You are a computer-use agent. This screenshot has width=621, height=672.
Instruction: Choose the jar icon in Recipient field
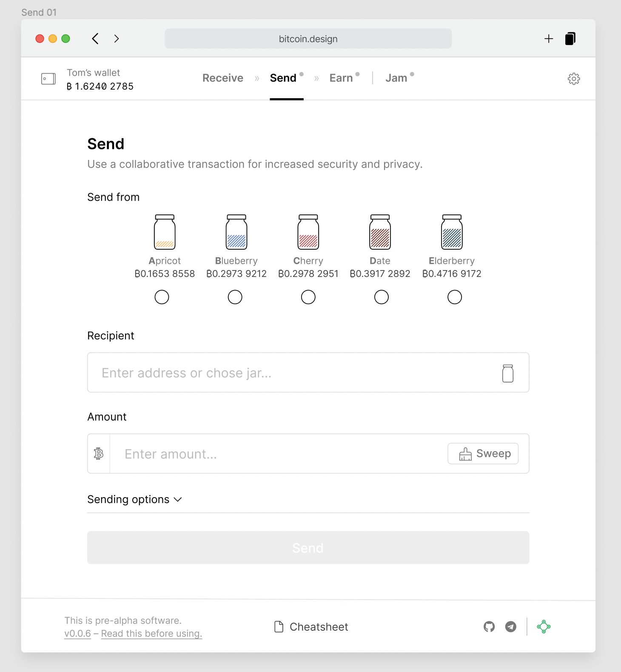(x=508, y=373)
